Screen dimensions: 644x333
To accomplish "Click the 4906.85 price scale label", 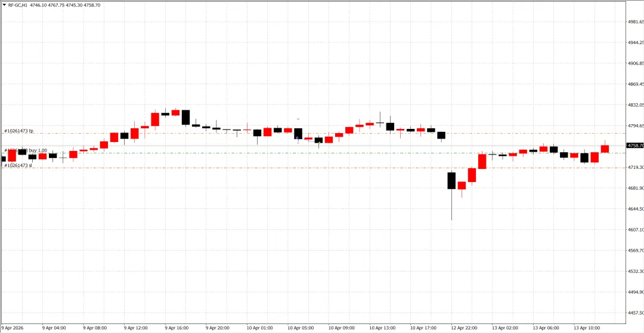I will click(636, 63).
